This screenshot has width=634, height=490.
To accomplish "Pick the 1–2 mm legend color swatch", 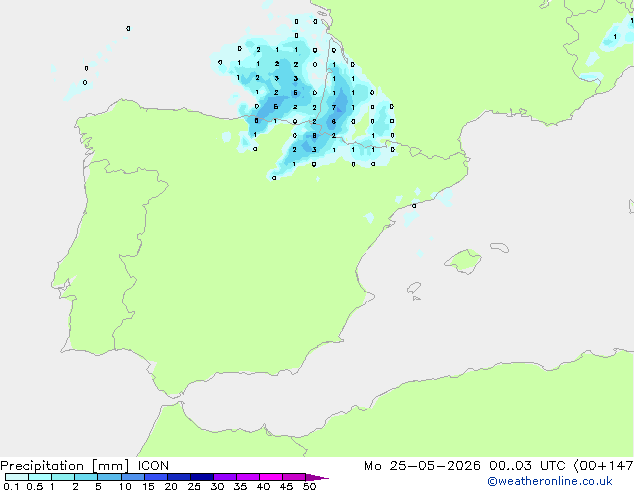I will 63,477.
